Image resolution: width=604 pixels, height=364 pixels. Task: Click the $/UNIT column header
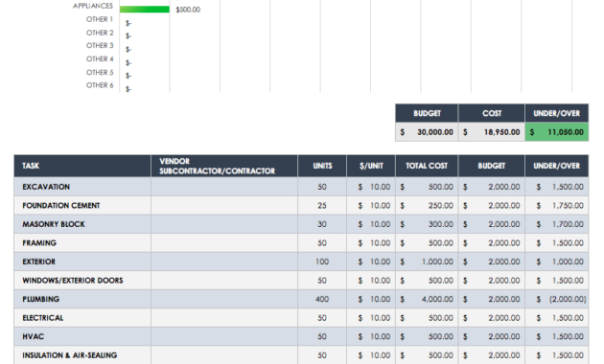tap(371, 166)
